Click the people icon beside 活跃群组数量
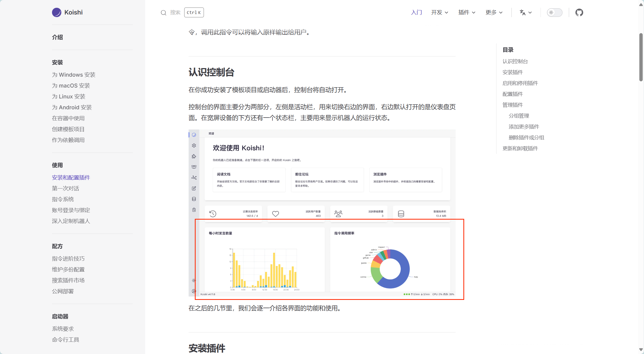Screen dimensions: 644x354 click(x=338, y=214)
